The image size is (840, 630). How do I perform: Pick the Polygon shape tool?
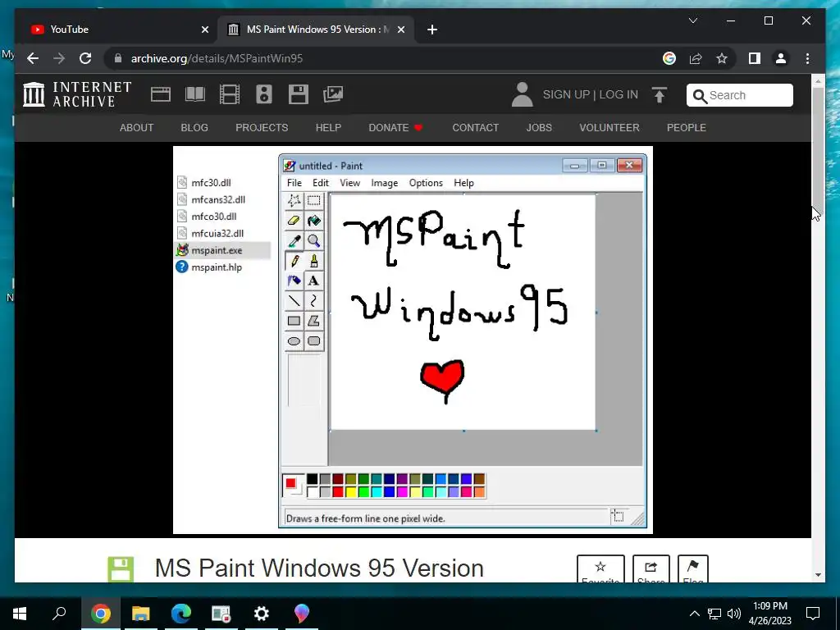click(x=314, y=321)
